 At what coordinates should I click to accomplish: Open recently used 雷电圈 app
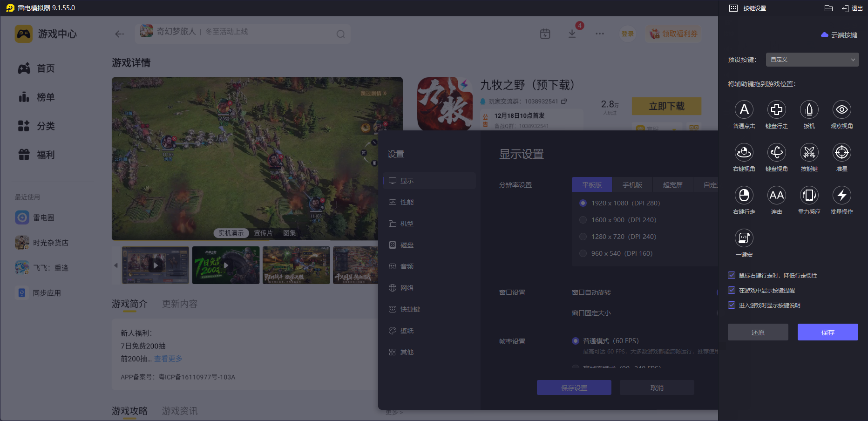point(35,217)
